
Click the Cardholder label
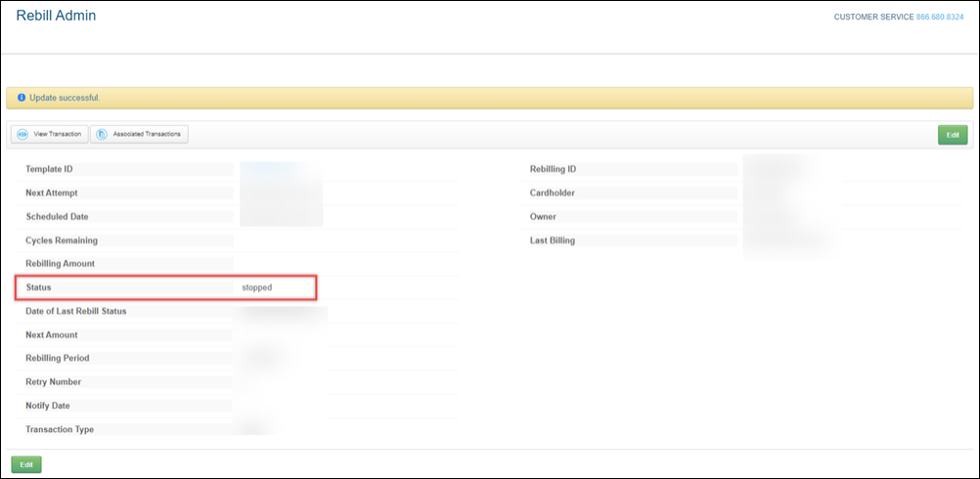coord(554,193)
